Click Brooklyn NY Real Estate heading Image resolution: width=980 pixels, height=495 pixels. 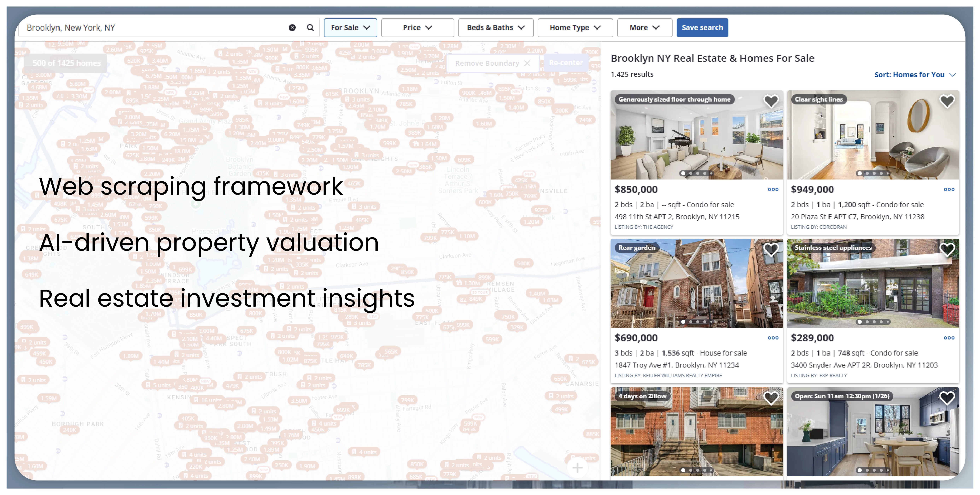[x=712, y=58]
